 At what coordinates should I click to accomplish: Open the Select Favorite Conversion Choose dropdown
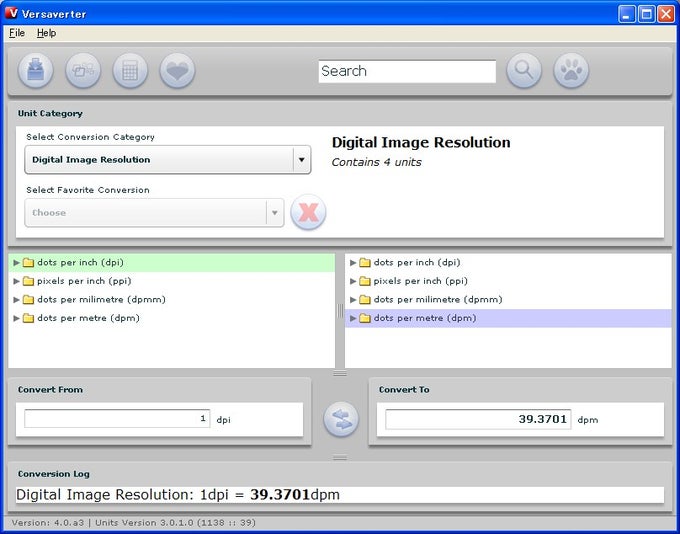click(x=154, y=213)
